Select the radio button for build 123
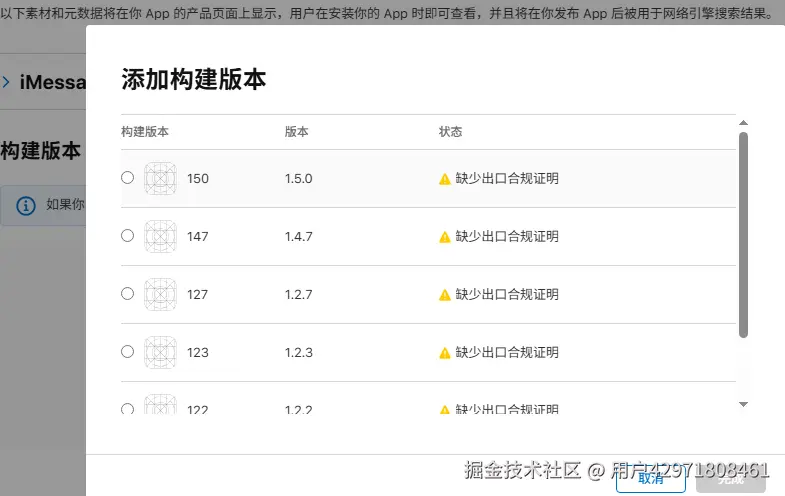Viewport: 785px width, 496px height. pos(128,352)
